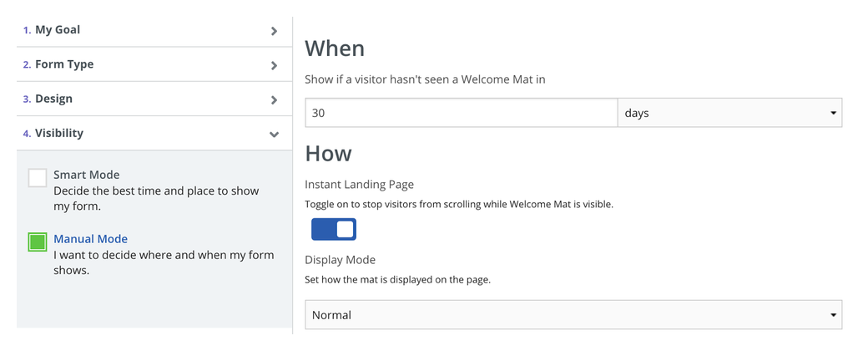Click the arrow on the Normal selector

point(833,315)
